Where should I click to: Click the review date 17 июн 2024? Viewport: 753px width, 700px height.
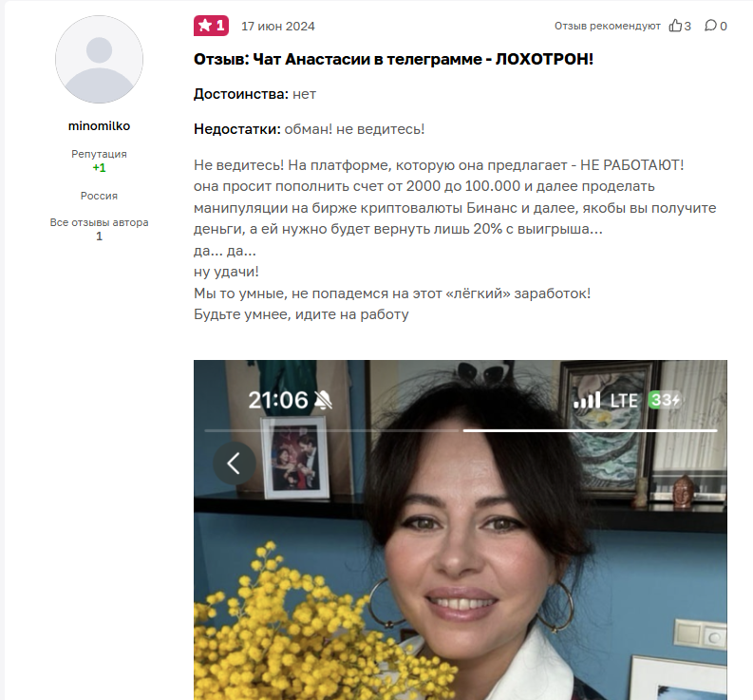278,26
